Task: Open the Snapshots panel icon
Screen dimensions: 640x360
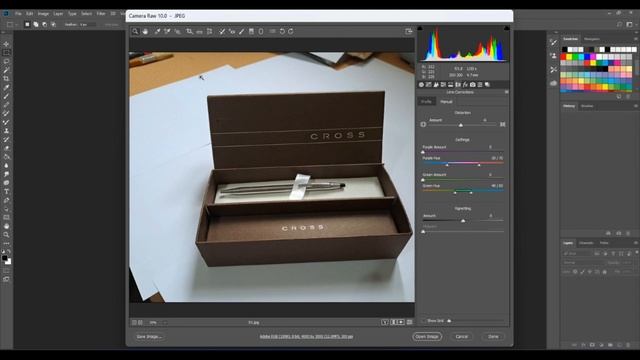Action: point(487,85)
